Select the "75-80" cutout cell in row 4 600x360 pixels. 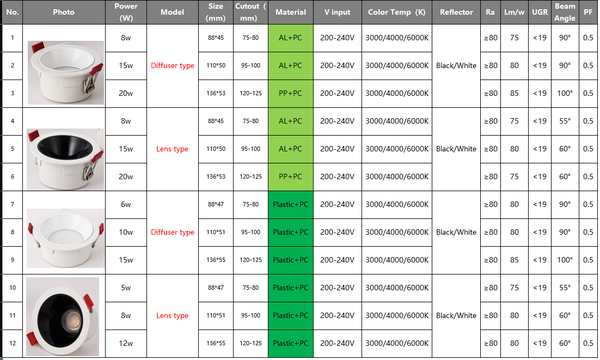[251, 121]
